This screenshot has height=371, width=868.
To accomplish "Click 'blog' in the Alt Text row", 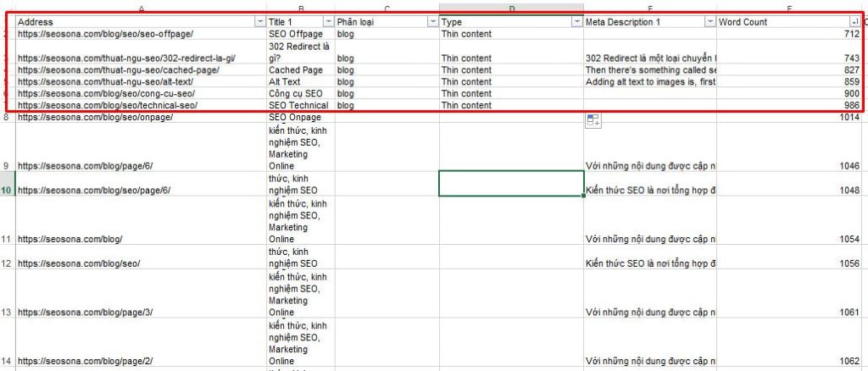I will [346, 82].
